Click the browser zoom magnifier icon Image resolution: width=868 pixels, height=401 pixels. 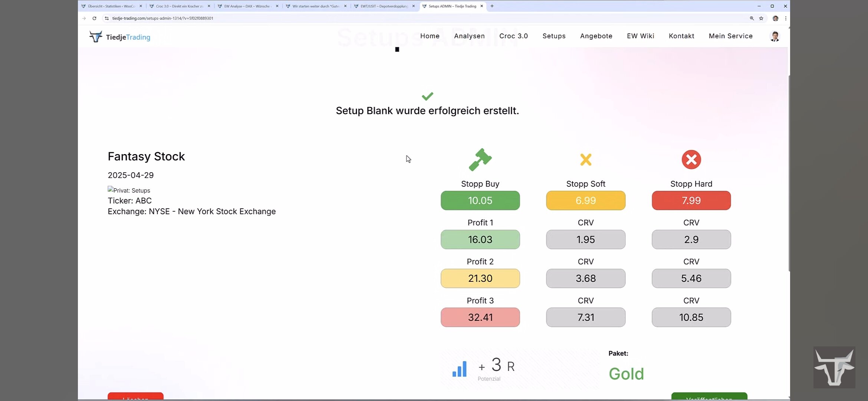(x=752, y=18)
